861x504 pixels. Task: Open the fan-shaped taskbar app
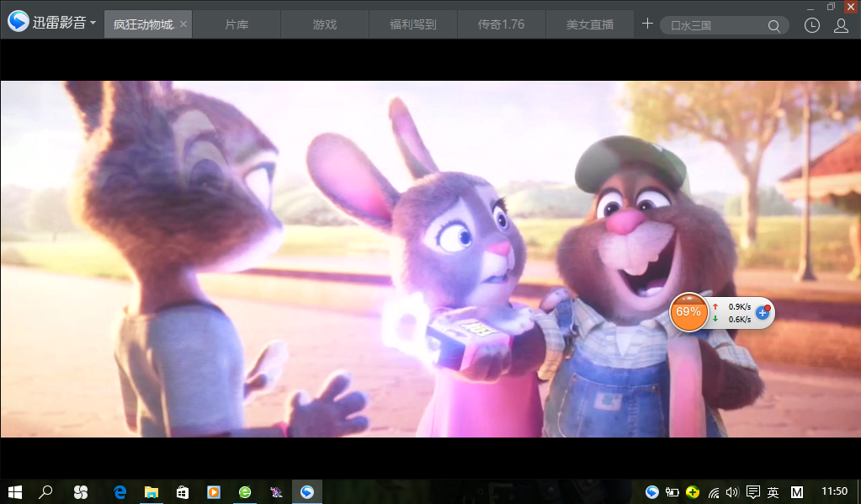81,492
